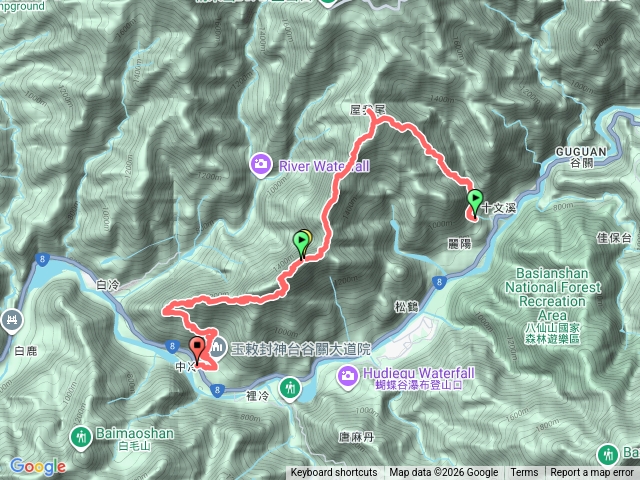The image size is (640, 480).
Task: Click Report a map error
Action: click(x=592, y=473)
